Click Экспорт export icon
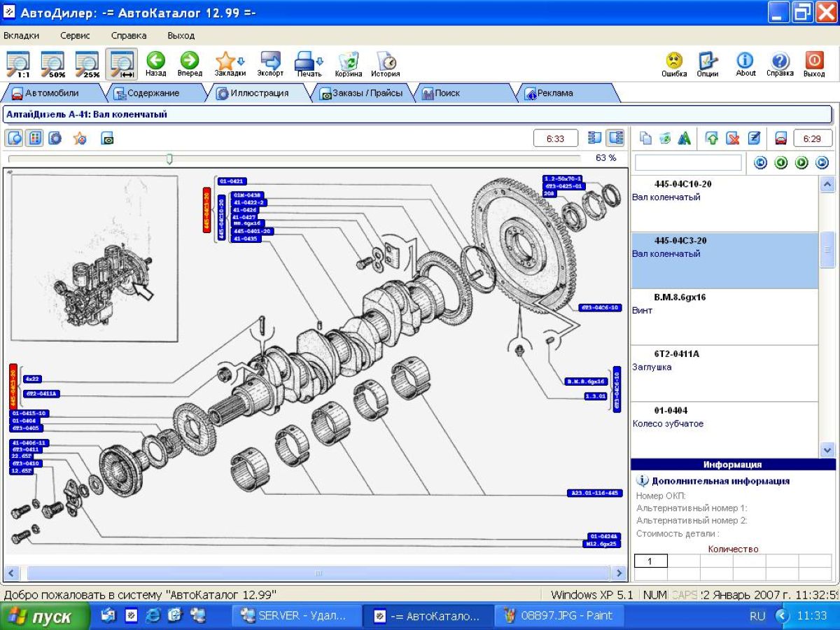Screen dimensions: 840x630 [270, 63]
